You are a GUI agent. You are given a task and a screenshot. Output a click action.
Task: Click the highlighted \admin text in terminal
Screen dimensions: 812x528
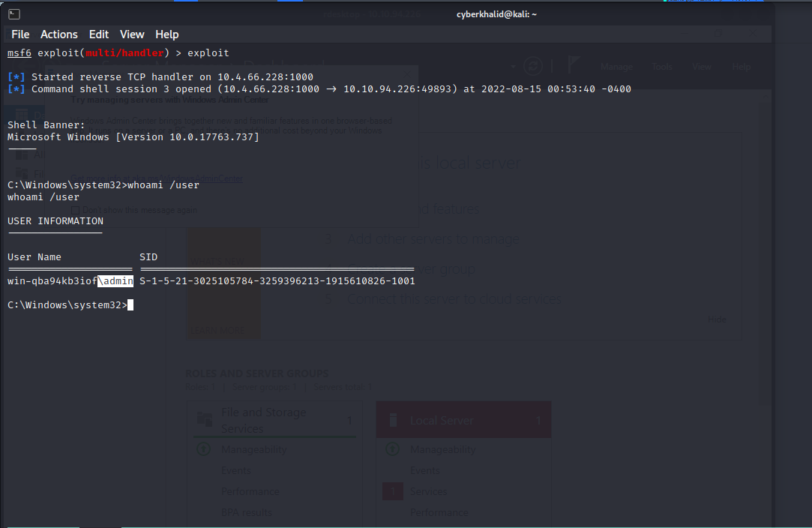coord(115,280)
